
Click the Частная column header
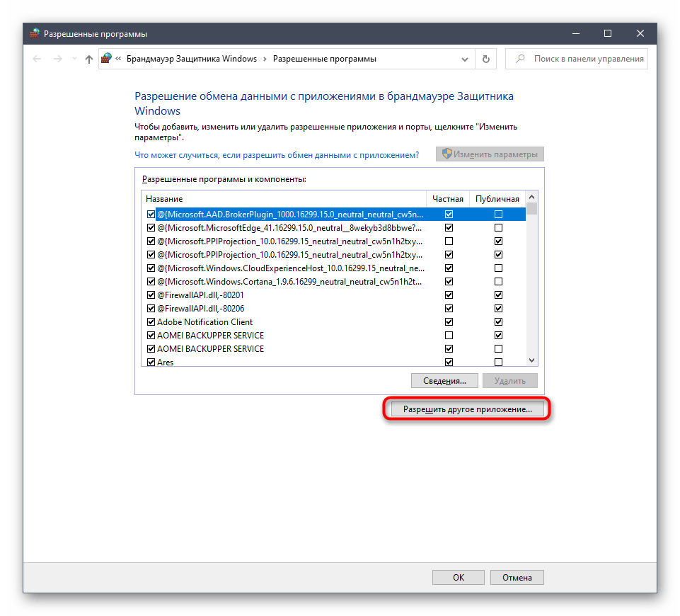coord(447,199)
